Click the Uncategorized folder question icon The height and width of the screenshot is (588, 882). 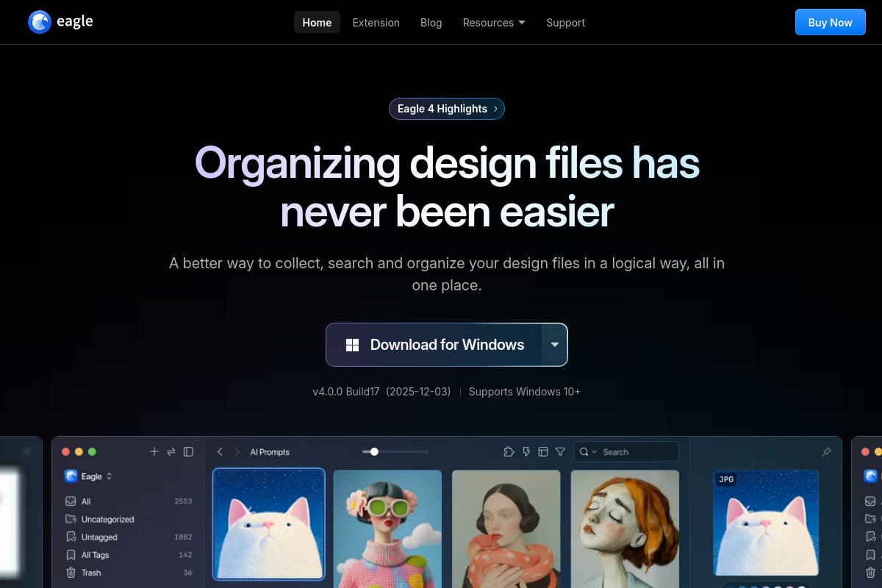point(71,519)
